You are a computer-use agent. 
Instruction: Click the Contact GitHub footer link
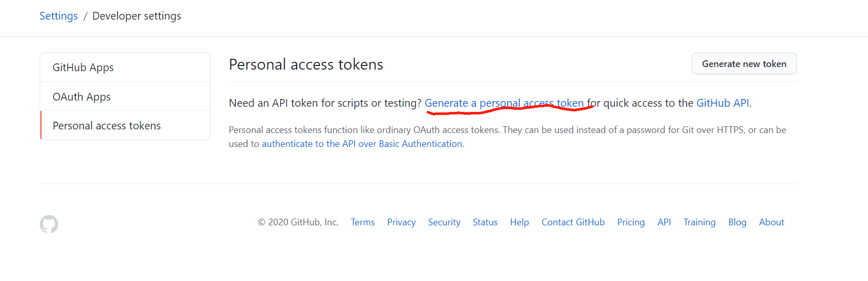[x=573, y=222]
